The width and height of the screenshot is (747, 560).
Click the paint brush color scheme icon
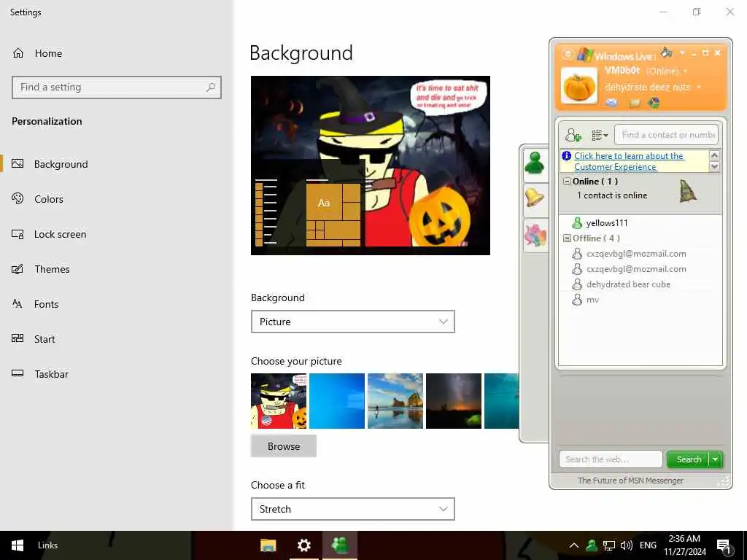tap(666, 52)
